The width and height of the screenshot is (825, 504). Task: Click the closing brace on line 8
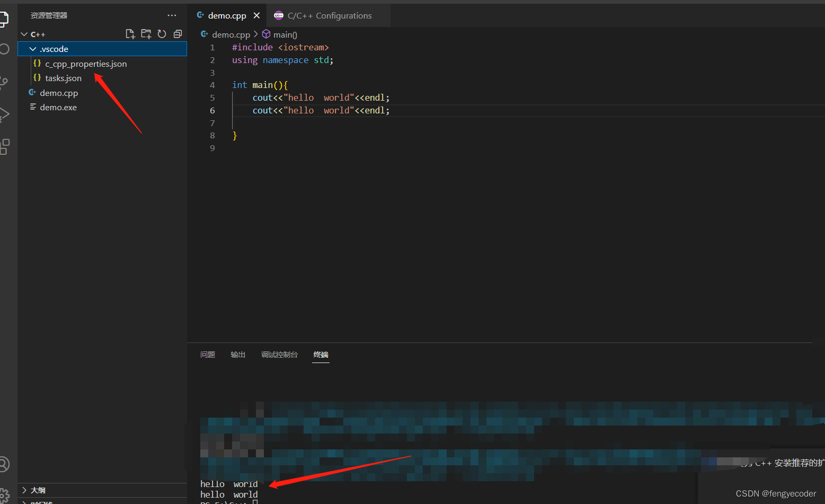click(x=235, y=136)
